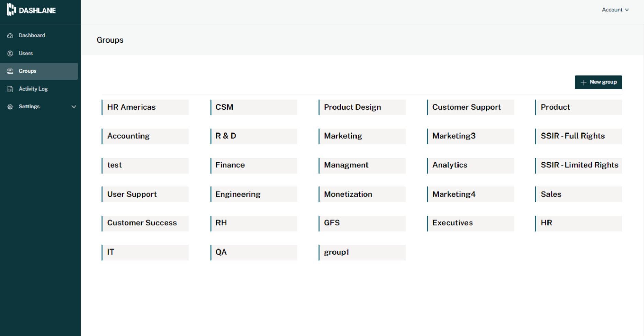Image resolution: width=644 pixels, height=336 pixels.
Task: Click the Groups people icon
Action: [10, 71]
